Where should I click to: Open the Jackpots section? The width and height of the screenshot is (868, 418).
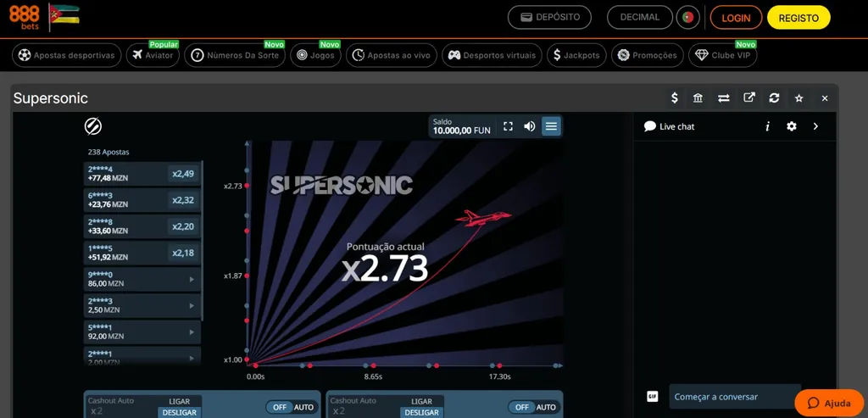coord(576,55)
